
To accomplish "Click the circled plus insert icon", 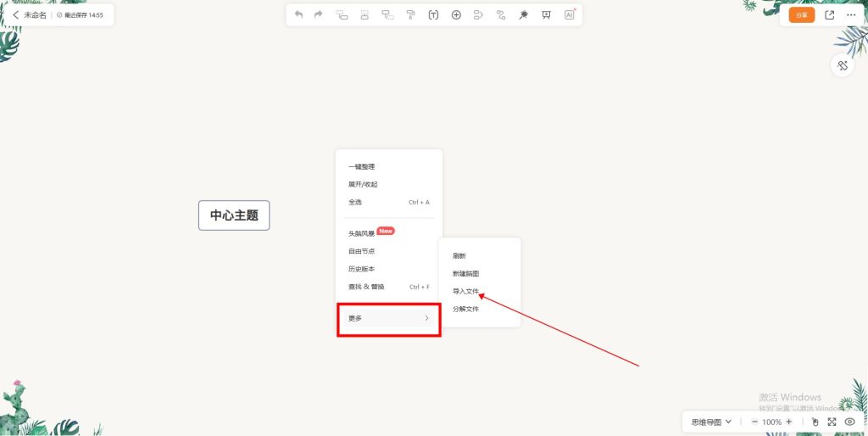I will [x=456, y=15].
